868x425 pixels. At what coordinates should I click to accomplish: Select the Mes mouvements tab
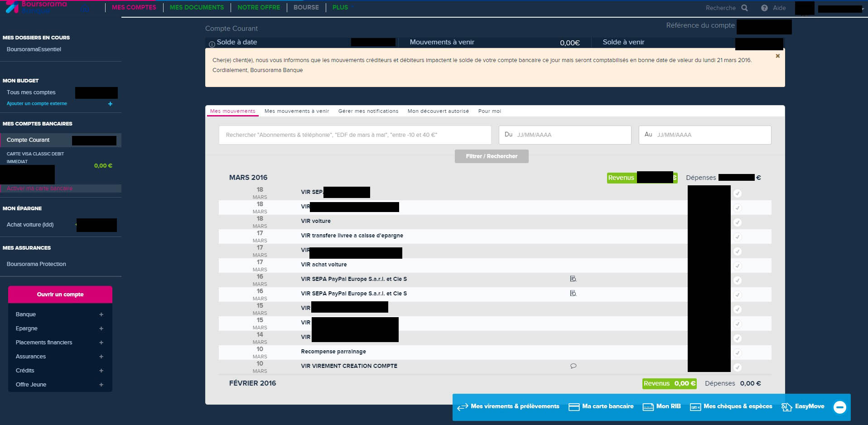(233, 111)
